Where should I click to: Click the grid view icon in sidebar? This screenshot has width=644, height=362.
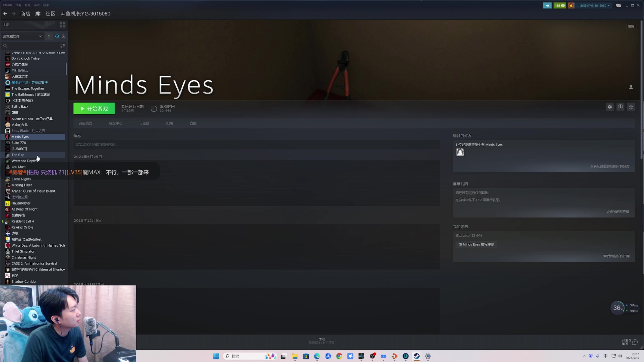coord(62,25)
